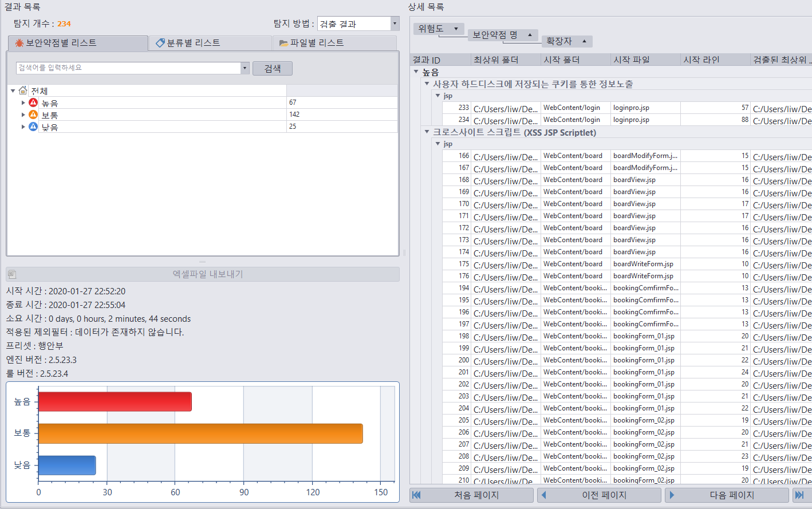Select result row 198 bookingForm_01.jsp
812x509 pixels.
pyautogui.click(x=627, y=336)
